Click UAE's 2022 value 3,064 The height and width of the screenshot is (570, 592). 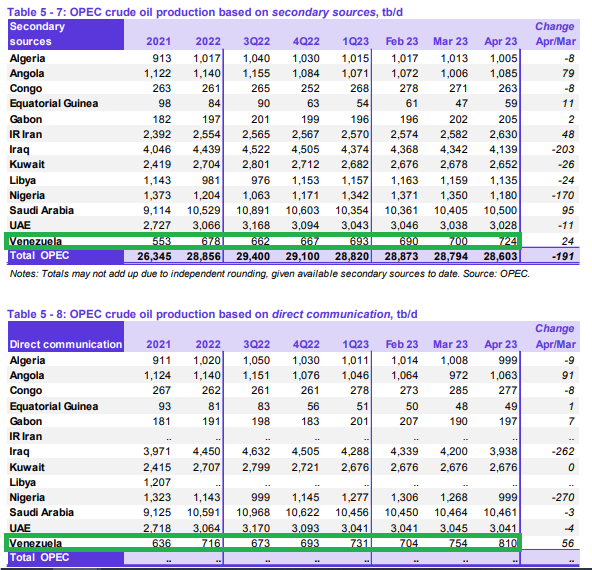[207, 528]
